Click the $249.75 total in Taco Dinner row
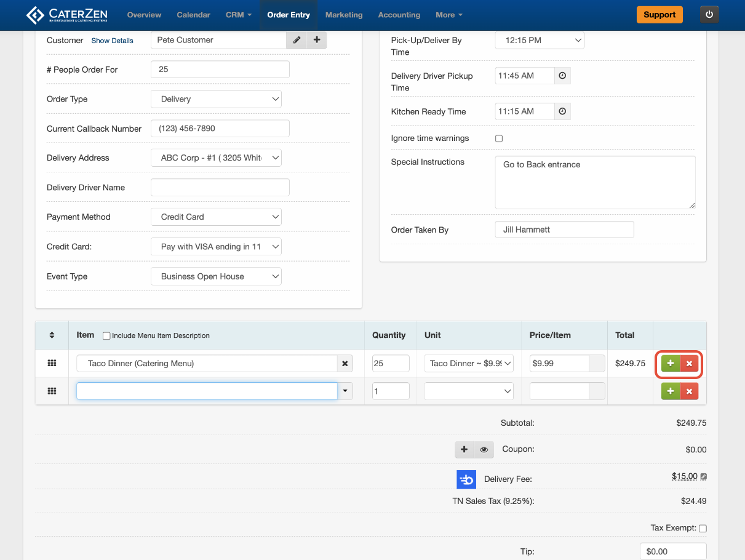 tap(630, 364)
